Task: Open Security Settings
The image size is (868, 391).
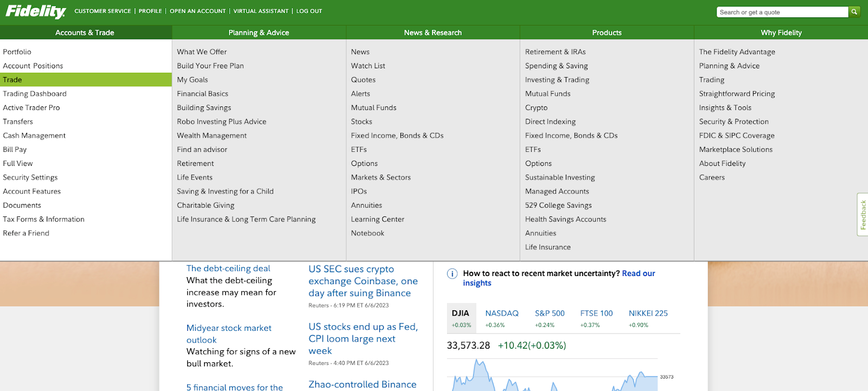Action: pos(30,177)
